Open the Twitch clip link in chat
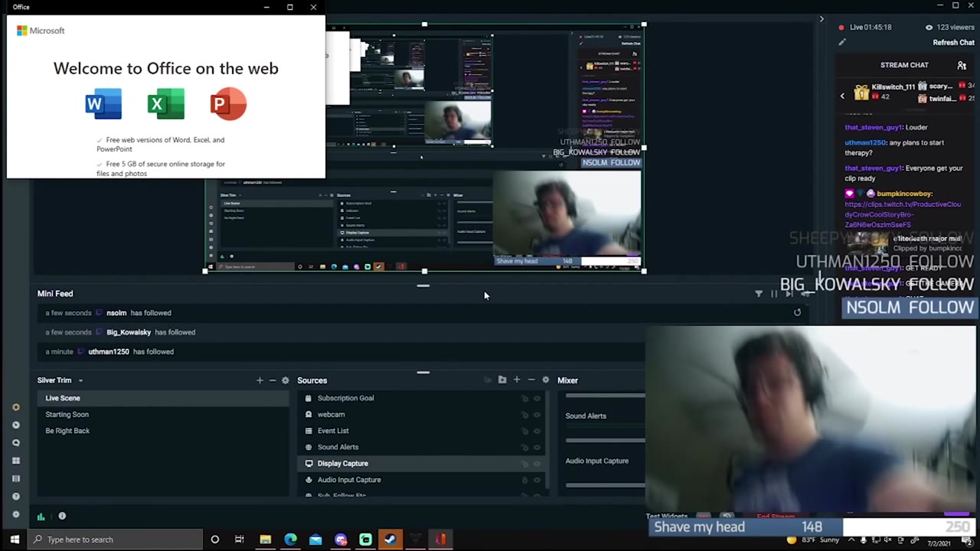The image size is (980, 551). click(903, 215)
